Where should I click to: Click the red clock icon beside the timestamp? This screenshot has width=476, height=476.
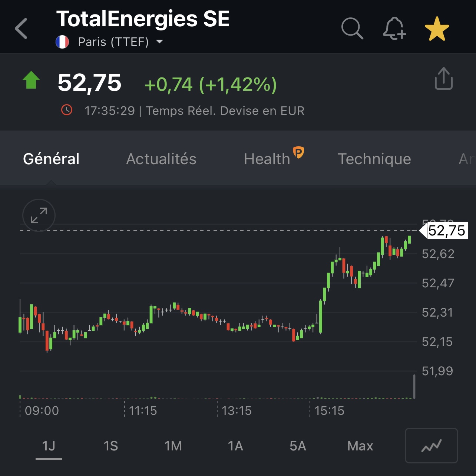pyautogui.click(x=67, y=110)
